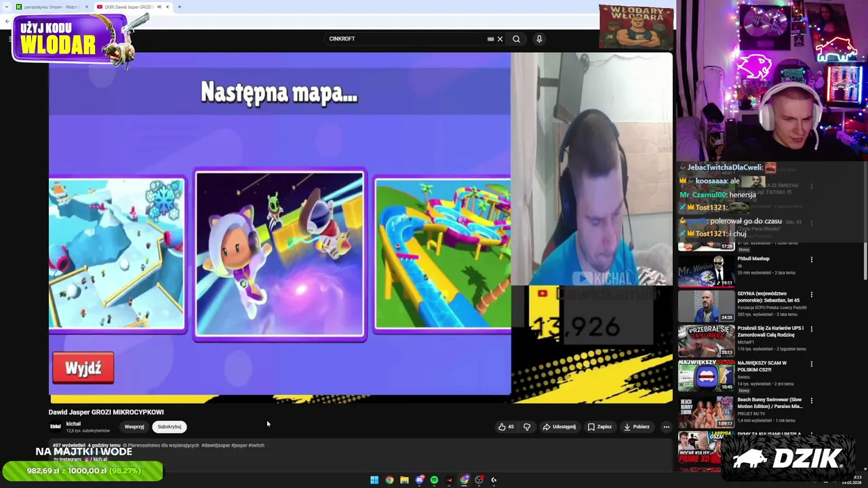The image size is (868, 488).
Task: Select the water slide map card
Action: point(443,255)
